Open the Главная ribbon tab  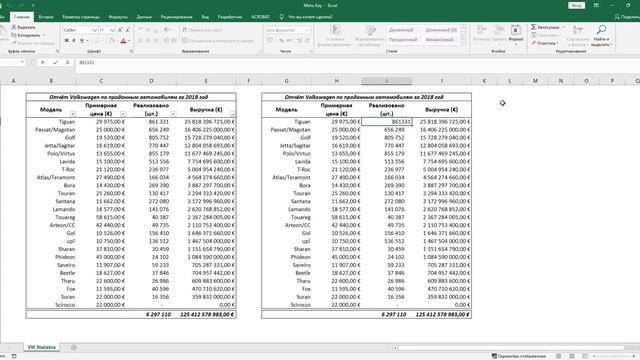(x=22, y=17)
